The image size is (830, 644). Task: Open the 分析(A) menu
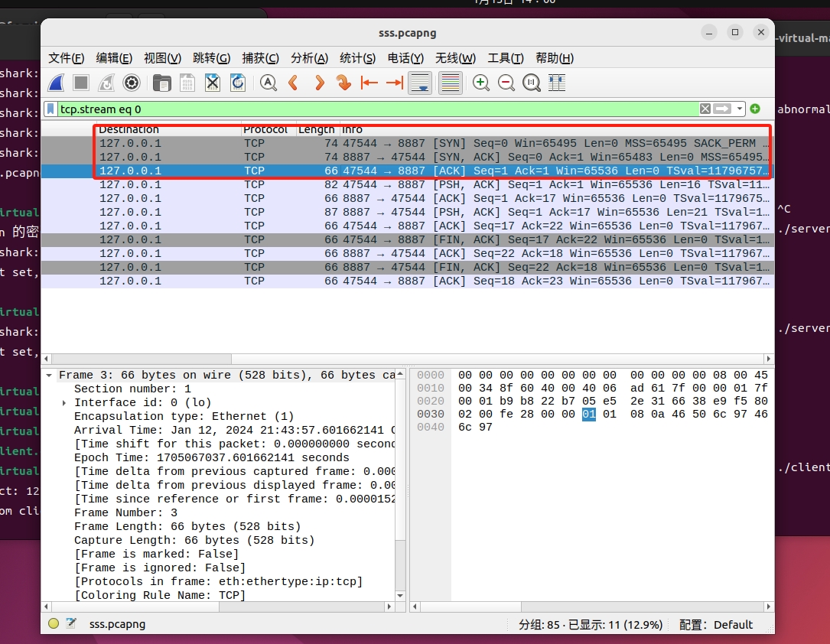309,58
